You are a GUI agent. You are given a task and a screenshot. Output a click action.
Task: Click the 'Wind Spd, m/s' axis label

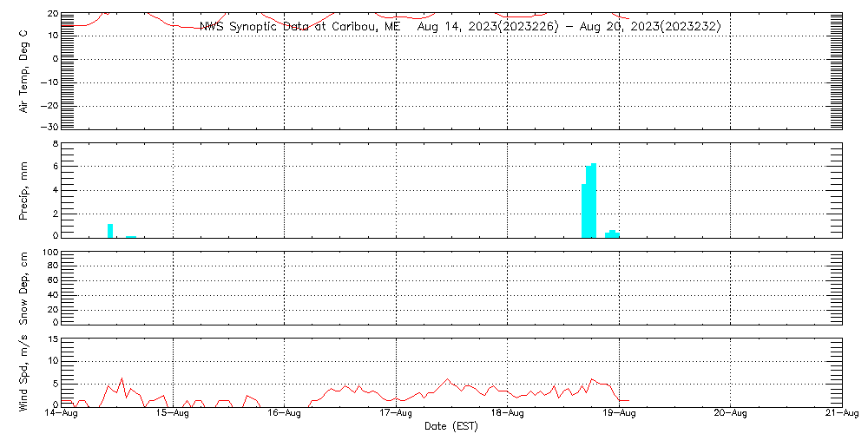click(23, 373)
